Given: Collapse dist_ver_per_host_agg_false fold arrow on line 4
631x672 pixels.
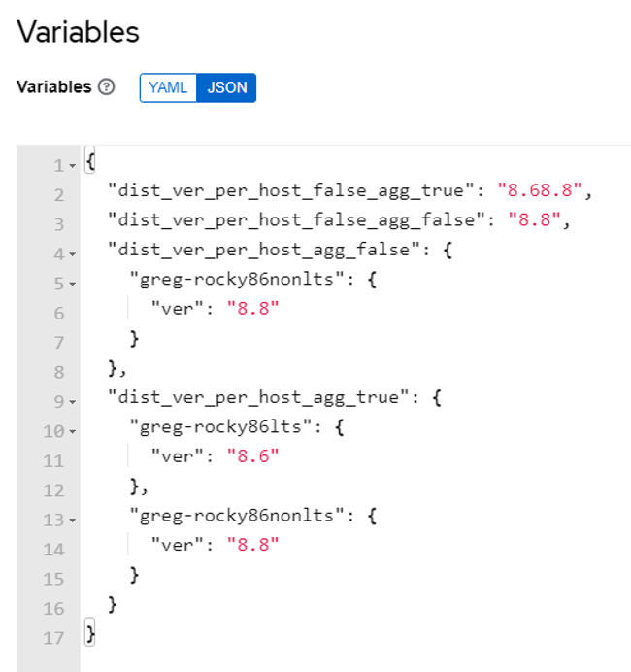Looking at the screenshot, I should pyautogui.click(x=73, y=254).
